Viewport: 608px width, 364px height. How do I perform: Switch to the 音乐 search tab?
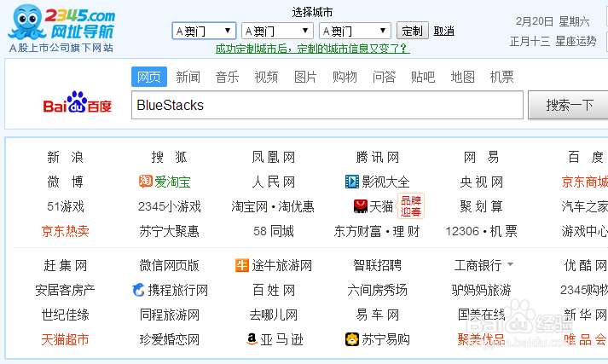click(x=227, y=77)
